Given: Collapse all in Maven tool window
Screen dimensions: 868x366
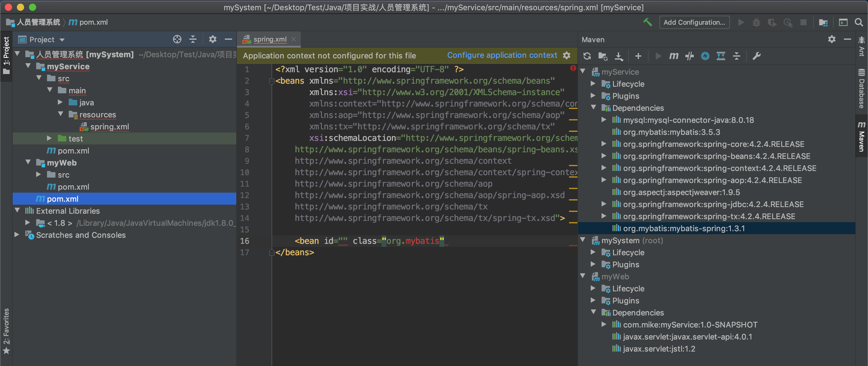Looking at the screenshot, I should pos(737,56).
